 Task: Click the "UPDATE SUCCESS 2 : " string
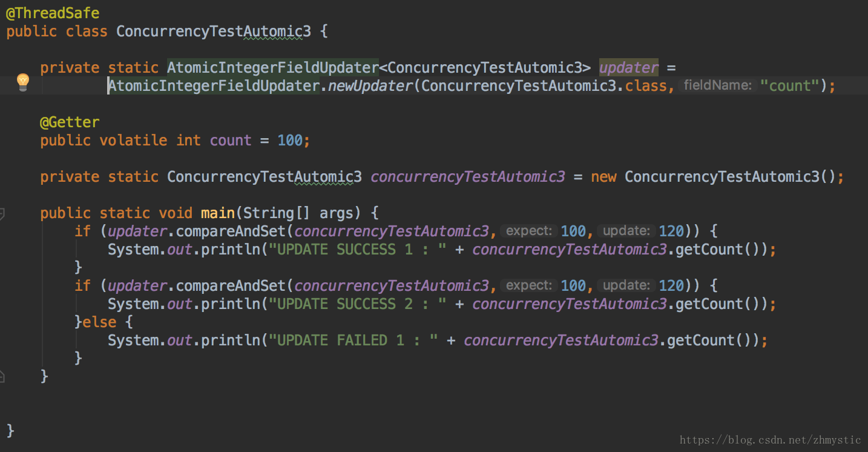(x=357, y=304)
